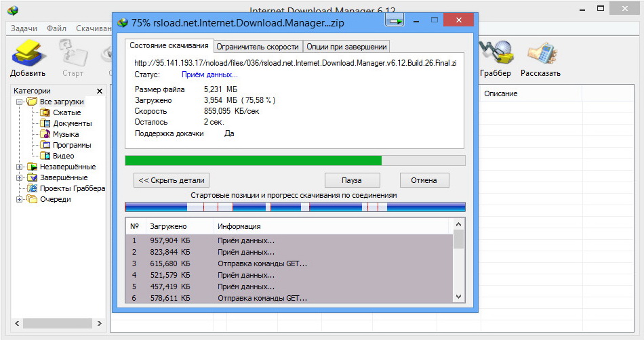Close the Категории panel with X

tap(100, 91)
